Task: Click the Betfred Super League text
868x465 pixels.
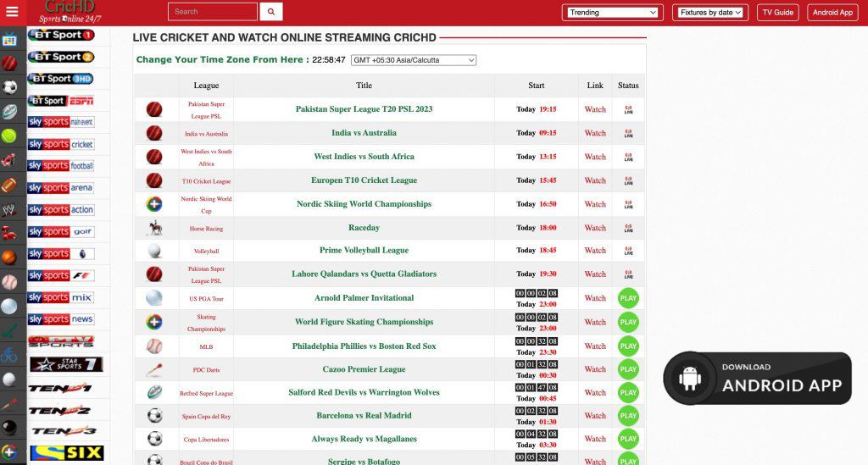Action: pos(207,394)
